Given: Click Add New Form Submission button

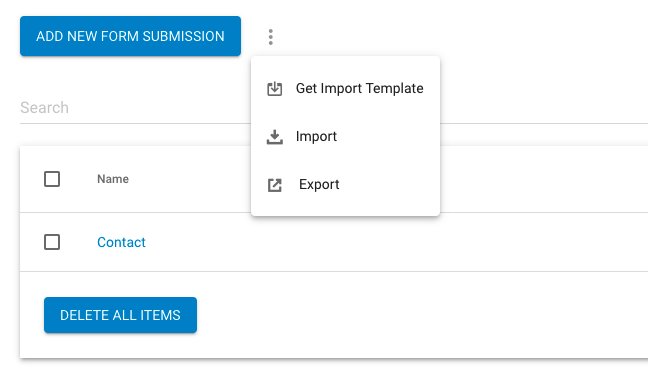Looking at the screenshot, I should 130,36.
